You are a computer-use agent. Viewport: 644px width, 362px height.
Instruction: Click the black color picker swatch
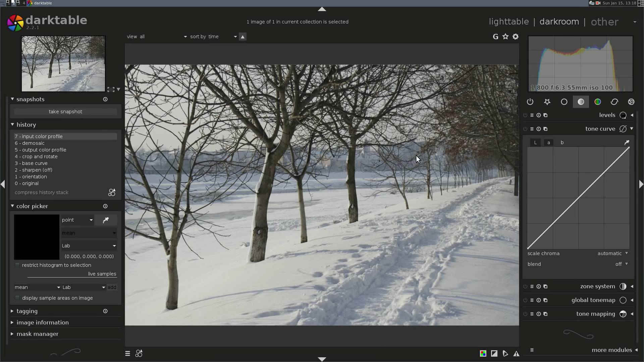coord(37,237)
